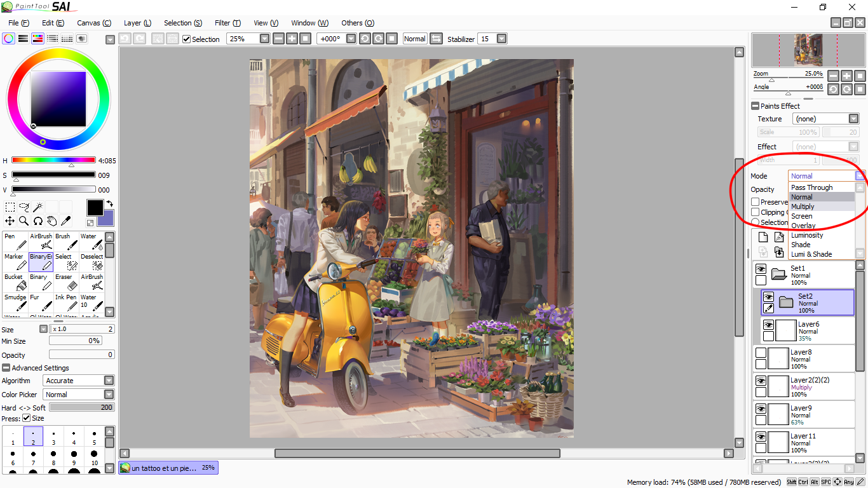Open the Texture dropdown
The width and height of the screenshot is (868, 488).
853,119
